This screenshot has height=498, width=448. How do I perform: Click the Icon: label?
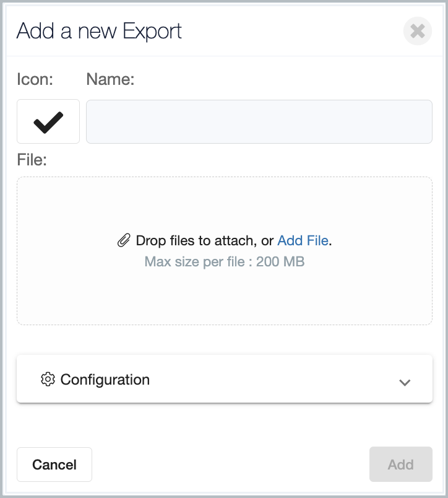coord(35,79)
